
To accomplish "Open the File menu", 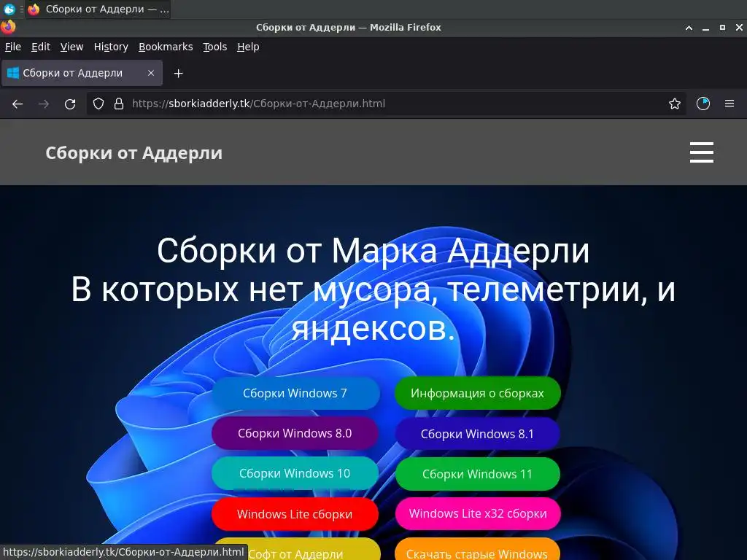I will 13,47.
